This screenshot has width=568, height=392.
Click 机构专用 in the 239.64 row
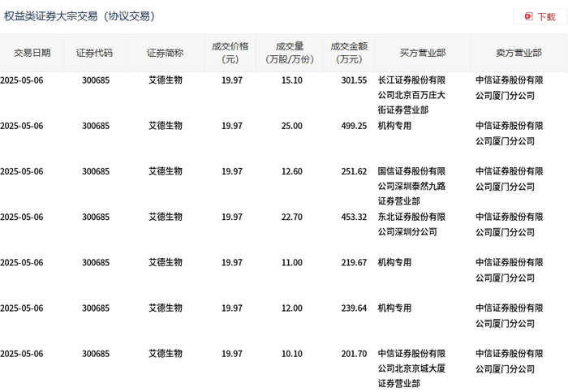(x=394, y=308)
